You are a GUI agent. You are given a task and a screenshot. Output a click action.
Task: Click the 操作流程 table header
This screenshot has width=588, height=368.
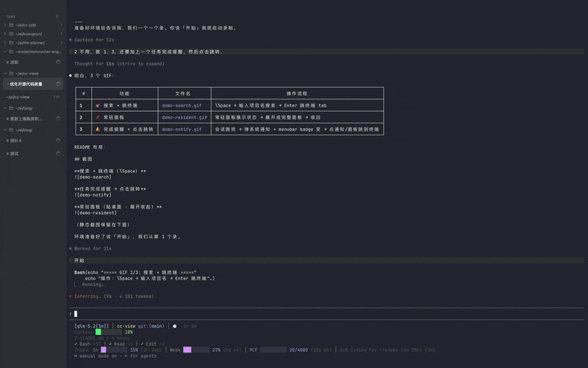point(297,93)
